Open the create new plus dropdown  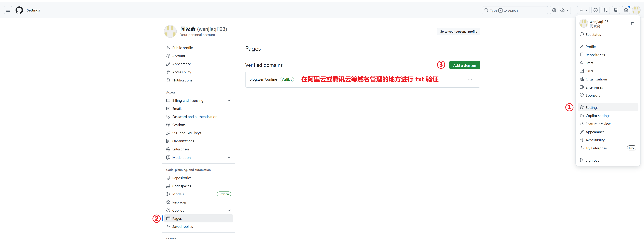pos(583,10)
